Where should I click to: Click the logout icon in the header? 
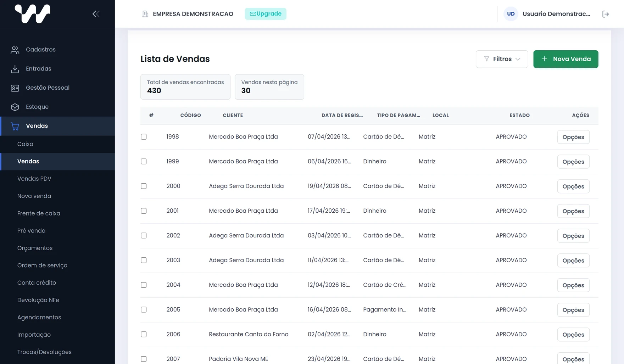(606, 14)
